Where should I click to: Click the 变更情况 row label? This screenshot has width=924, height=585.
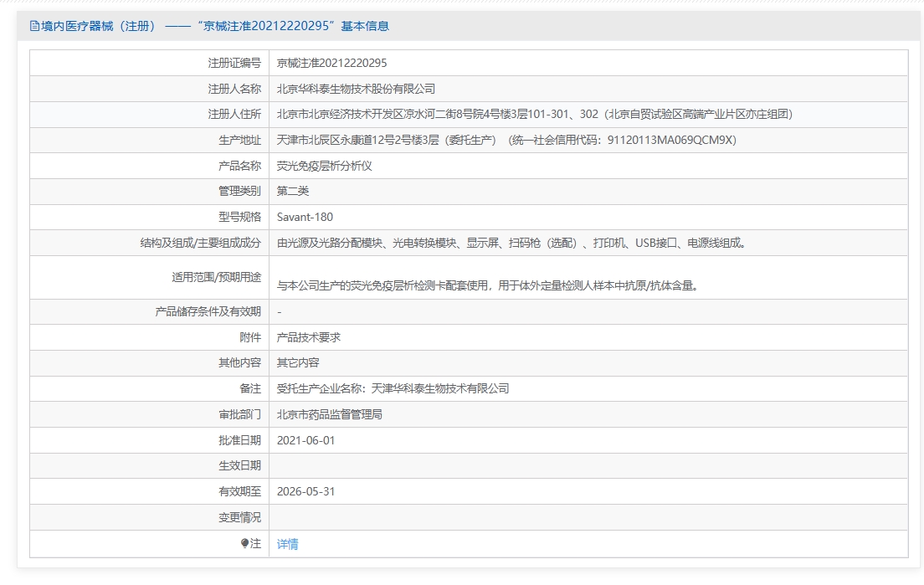[x=239, y=517]
